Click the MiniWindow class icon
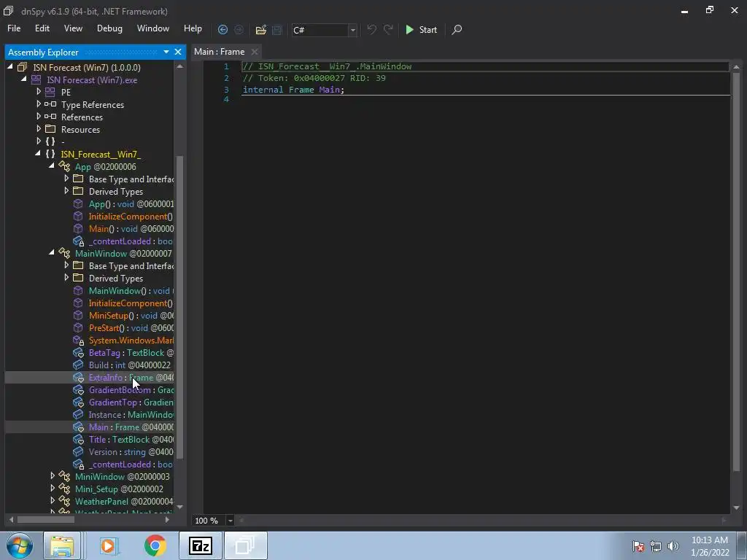 point(64,476)
